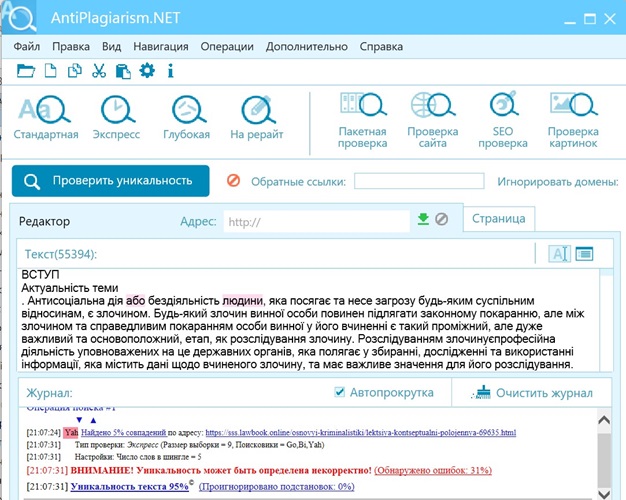Click the AntiPlagiarism.NET logo icon
Image resolution: width=626 pixels, height=500 pixels.
pyautogui.click(x=18, y=17)
